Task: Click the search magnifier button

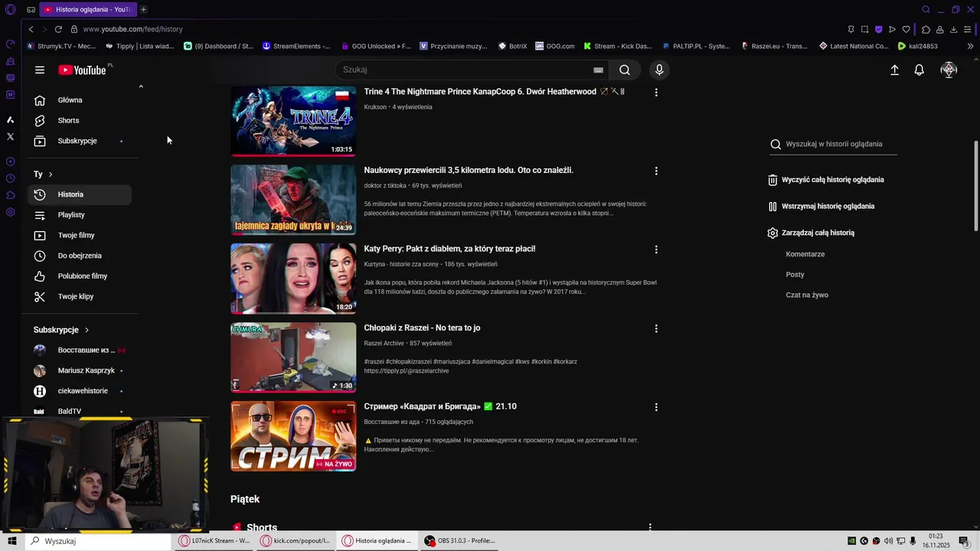Action: tap(625, 70)
